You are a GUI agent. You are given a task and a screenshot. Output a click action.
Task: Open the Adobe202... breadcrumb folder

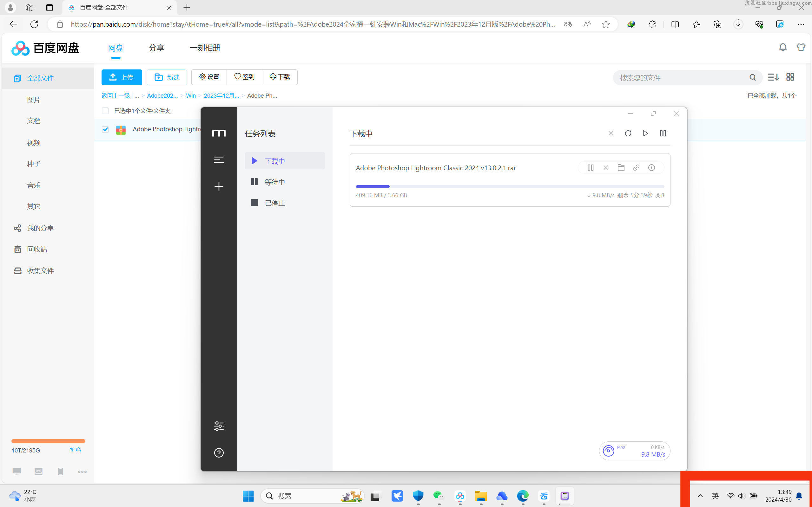pyautogui.click(x=162, y=95)
